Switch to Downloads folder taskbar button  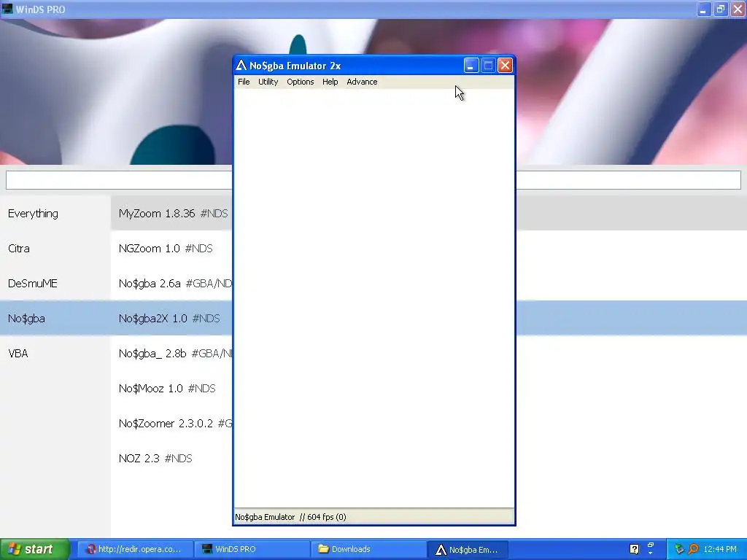click(368, 549)
